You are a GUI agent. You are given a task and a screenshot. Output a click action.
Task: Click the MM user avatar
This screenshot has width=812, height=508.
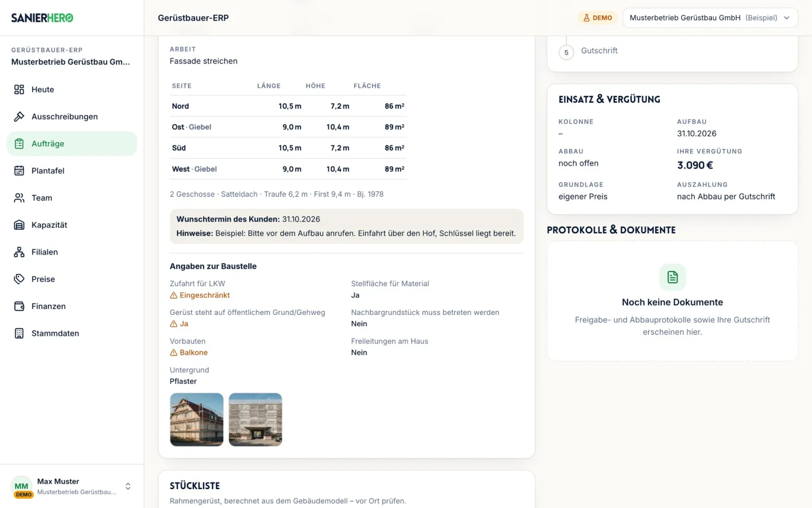pos(21,486)
